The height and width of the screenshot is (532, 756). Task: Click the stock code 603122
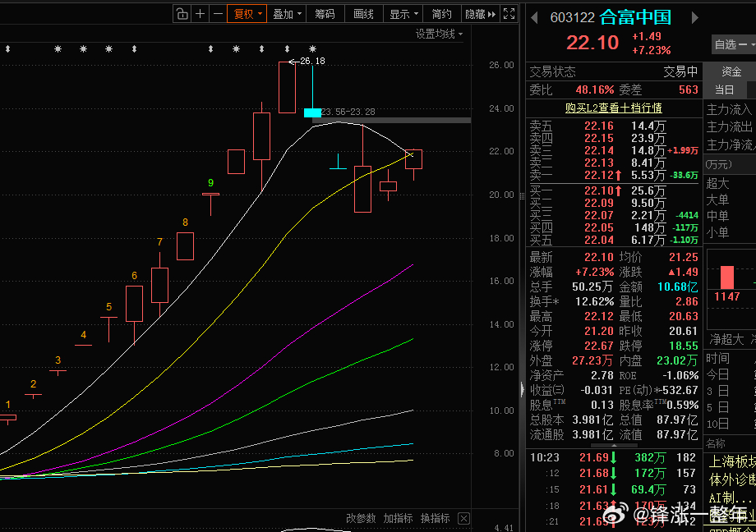point(572,18)
